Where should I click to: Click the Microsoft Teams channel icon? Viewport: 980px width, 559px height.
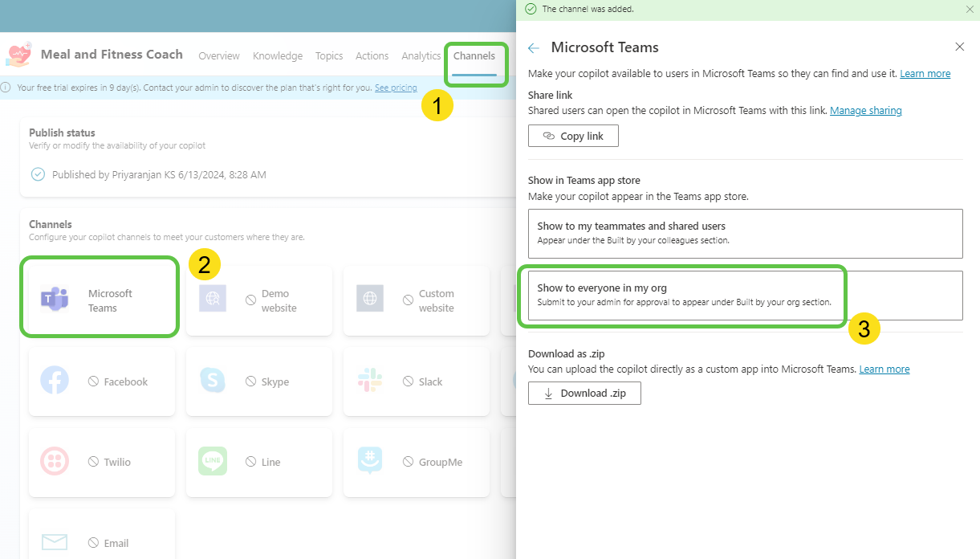point(55,300)
